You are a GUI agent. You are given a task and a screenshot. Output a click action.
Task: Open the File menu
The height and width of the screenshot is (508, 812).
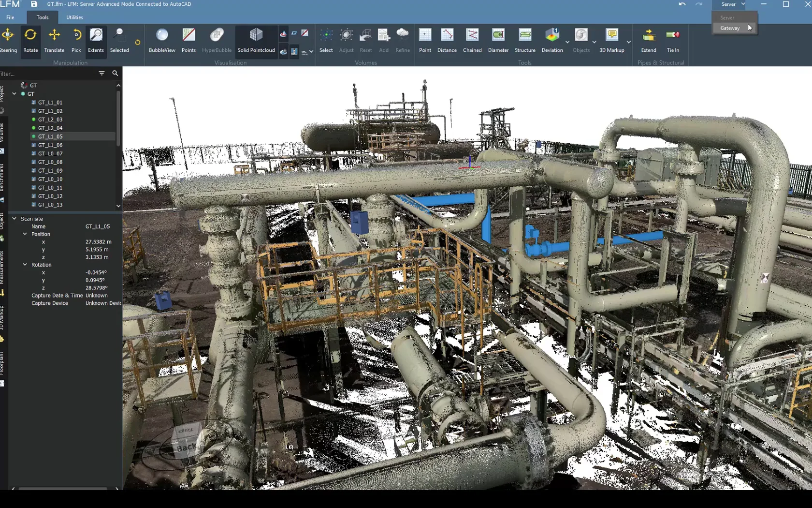pos(10,17)
